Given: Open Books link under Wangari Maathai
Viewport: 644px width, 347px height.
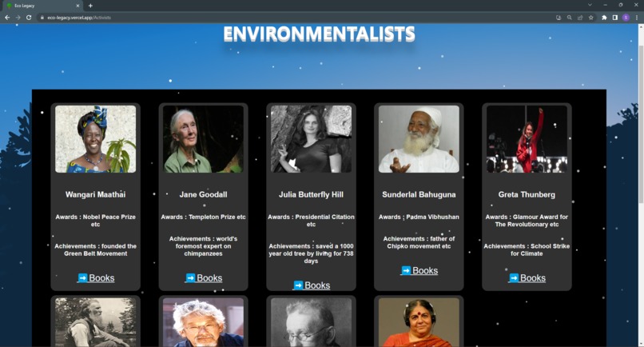Looking at the screenshot, I should pyautogui.click(x=96, y=278).
